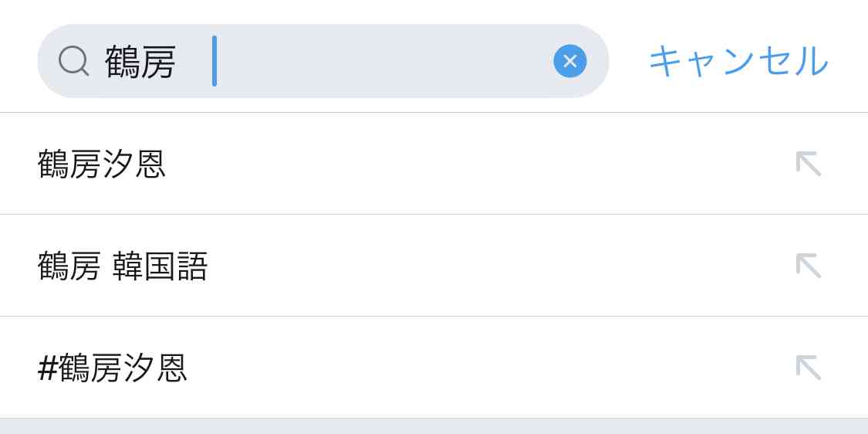Click the gray area below the suggestions

coord(434,426)
